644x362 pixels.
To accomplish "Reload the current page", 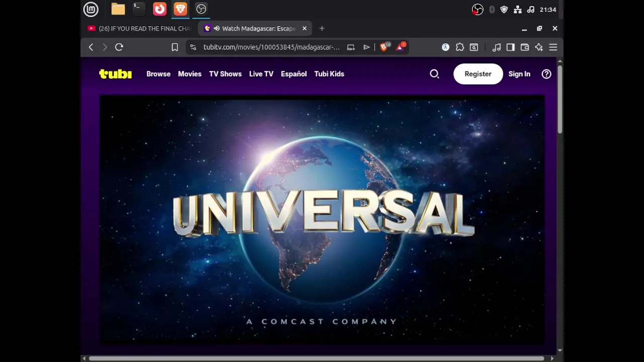I will click(119, 47).
